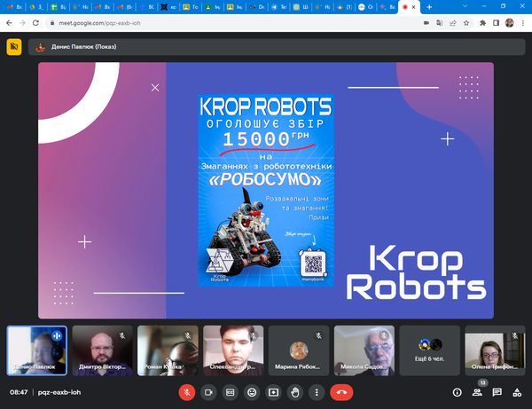The width and height of the screenshot is (532, 409).
Task: Raise your hand in the meeting
Action: point(295,391)
